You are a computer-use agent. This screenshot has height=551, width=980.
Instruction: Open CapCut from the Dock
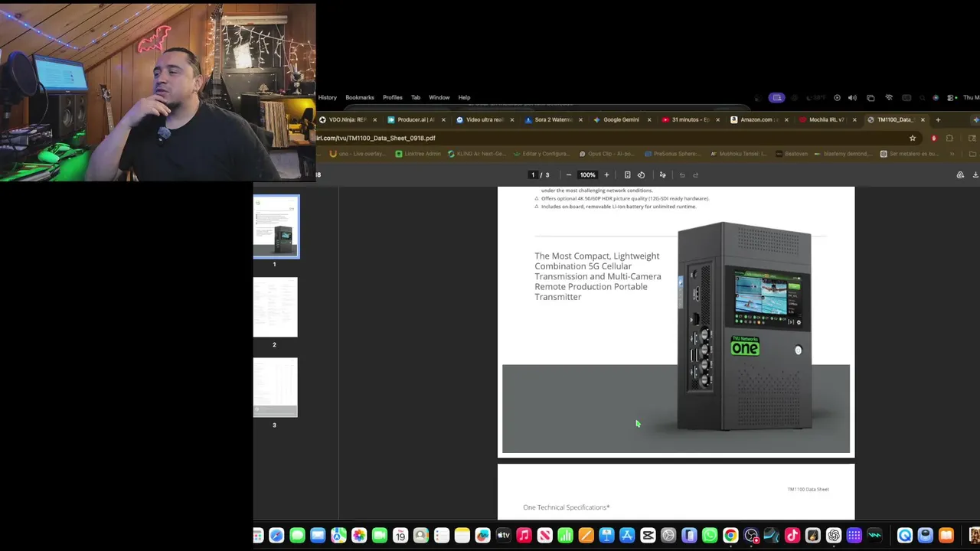click(648, 536)
